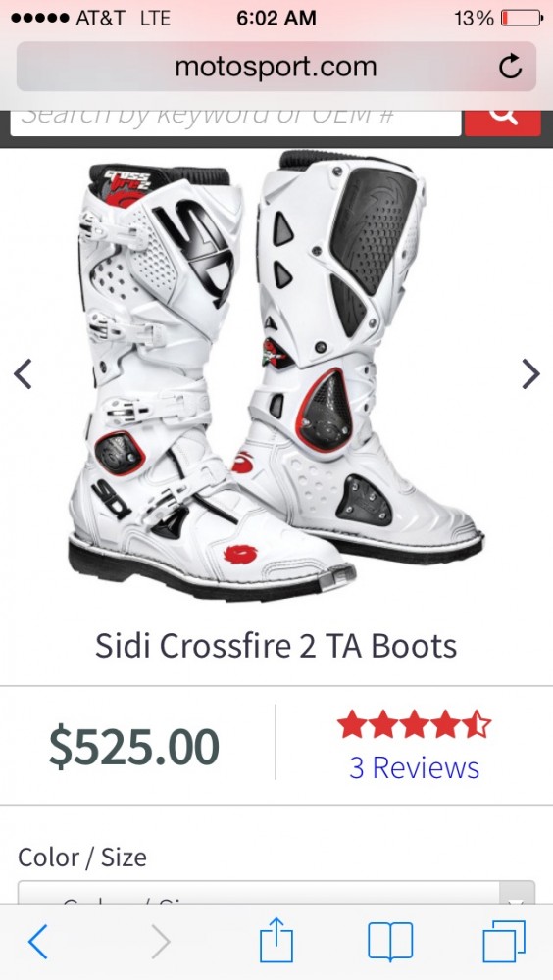The image size is (553, 980).
Task: Open the white Sidi boots photo
Action: pyautogui.click(x=276, y=373)
